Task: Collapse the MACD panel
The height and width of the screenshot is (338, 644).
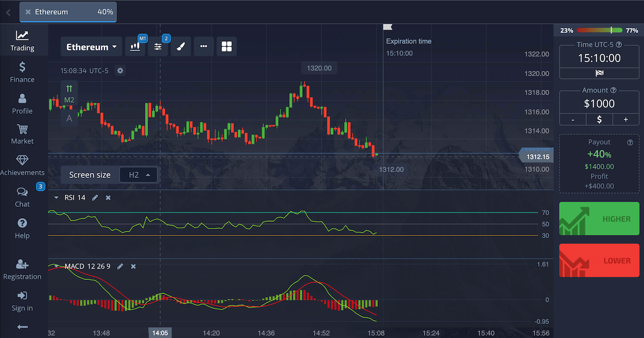Action: pyautogui.click(x=56, y=266)
